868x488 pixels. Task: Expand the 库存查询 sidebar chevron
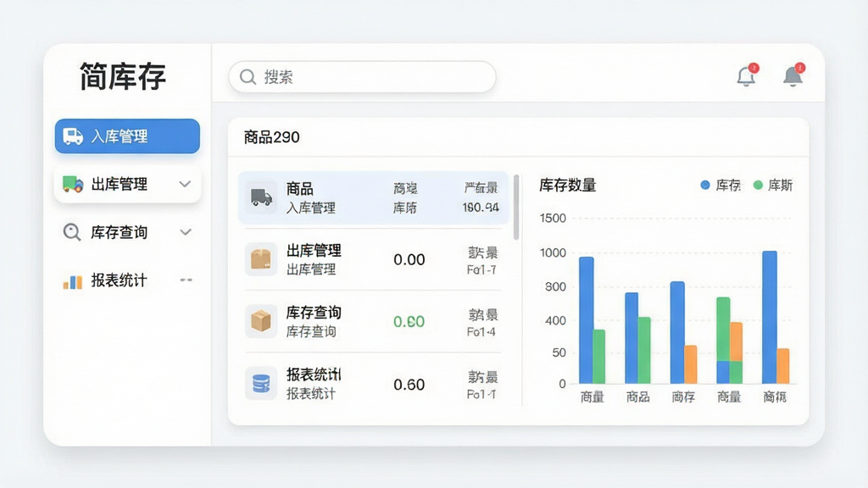click(186, 232)
